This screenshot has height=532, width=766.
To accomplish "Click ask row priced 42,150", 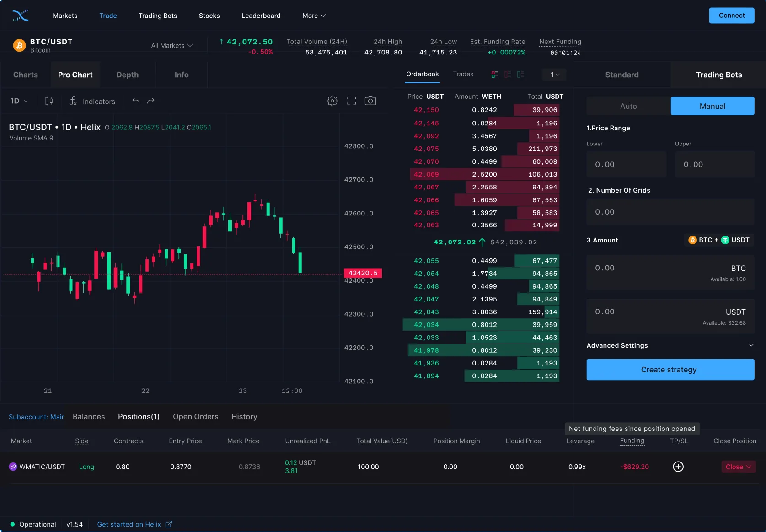I will tap(485, 110).
